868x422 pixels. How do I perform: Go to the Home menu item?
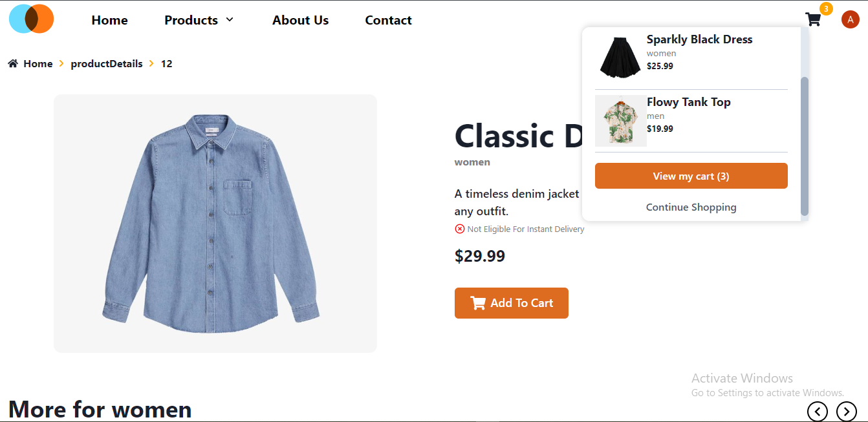[109, 20]
